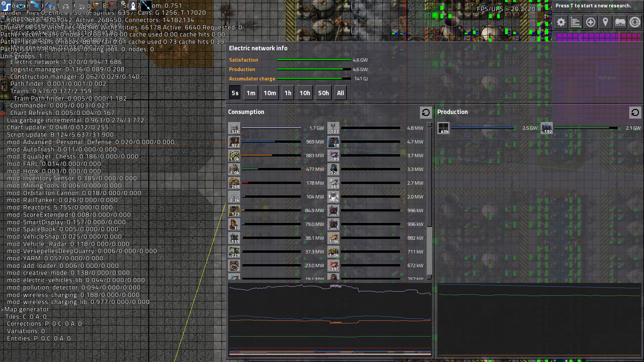Open the game menu gear icon

[561, 22]
